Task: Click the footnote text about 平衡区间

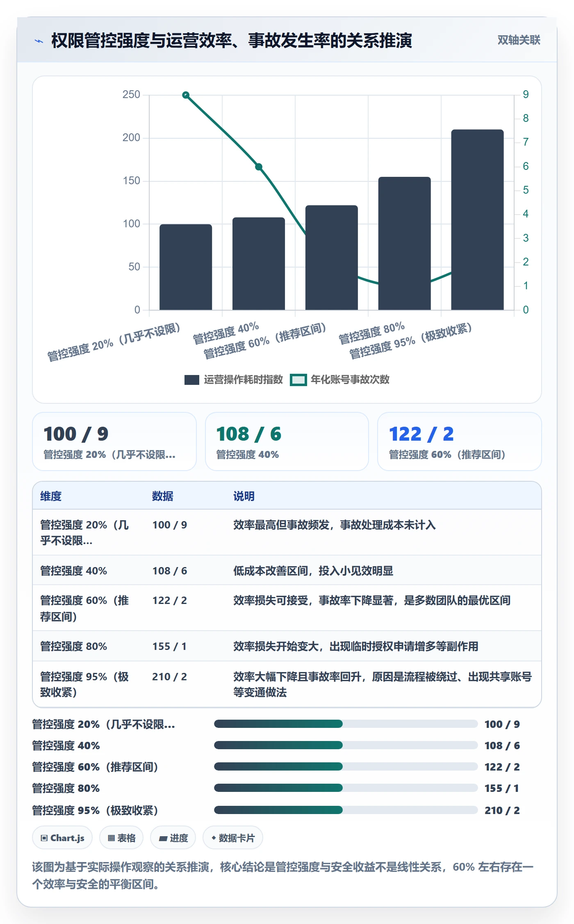Action: [x=282, y=875]
